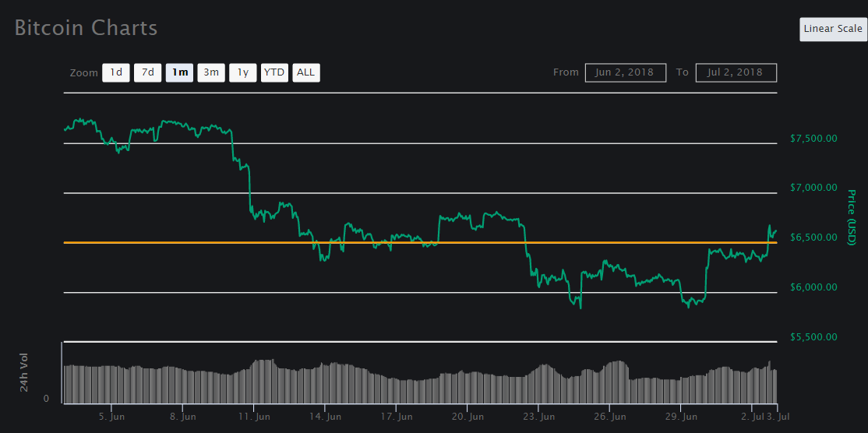The height and width of the screenshot is (433, 868).
Task: Click the $7,000.00 price axis label
Action: 813,188
